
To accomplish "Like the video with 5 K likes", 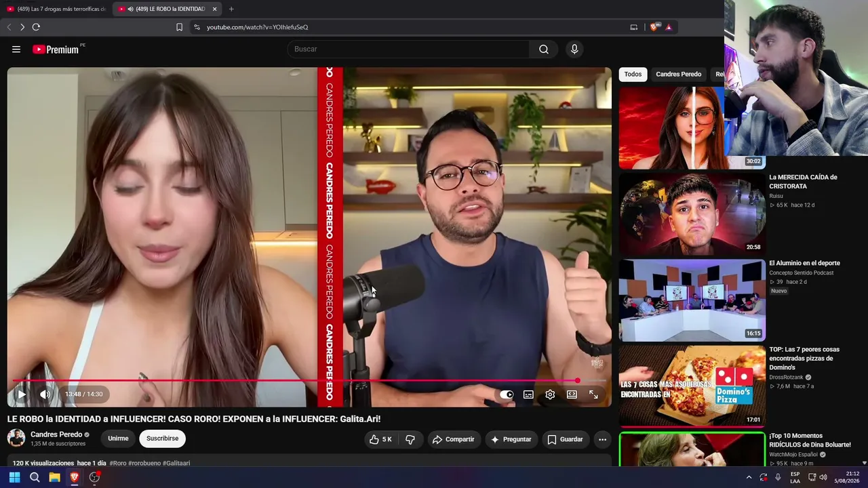I will [x=380, y=439].
